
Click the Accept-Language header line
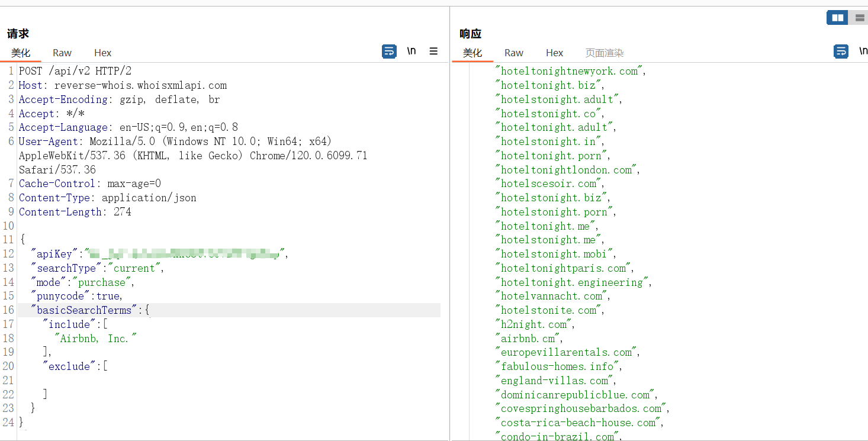(x=128, y=127)
